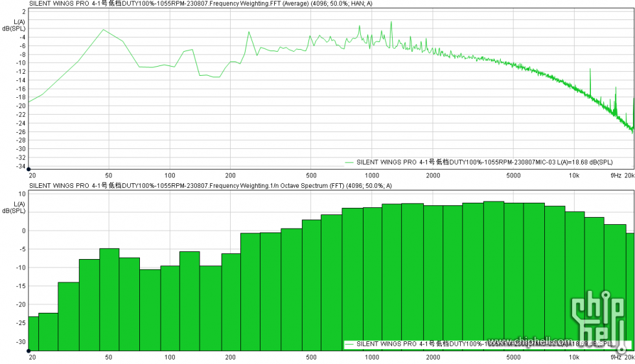Click black cursor marker at FFT chart origin
This screenshot has width=635, height=364.
pyautogui.click(x=29, y=169)
